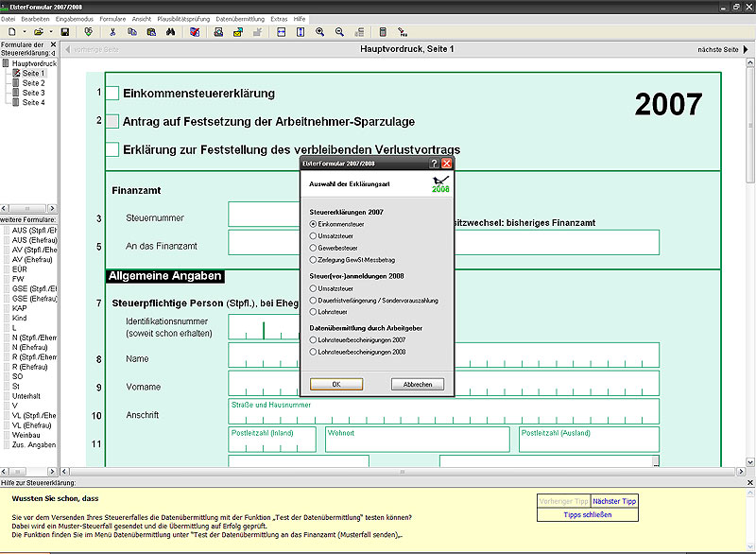This screenshot has width=756, height=554.
Task: Click the calculator toolbar icon
Action: pos(383,32)
